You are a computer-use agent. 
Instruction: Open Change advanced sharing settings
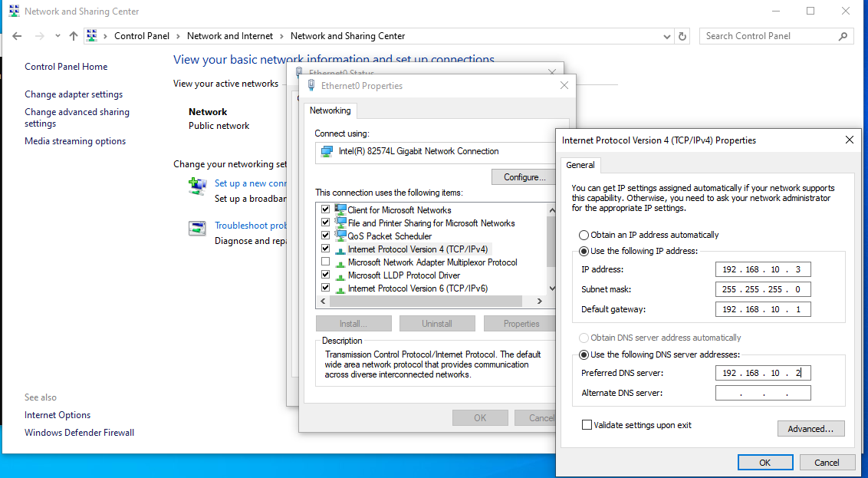pos(77,117)
